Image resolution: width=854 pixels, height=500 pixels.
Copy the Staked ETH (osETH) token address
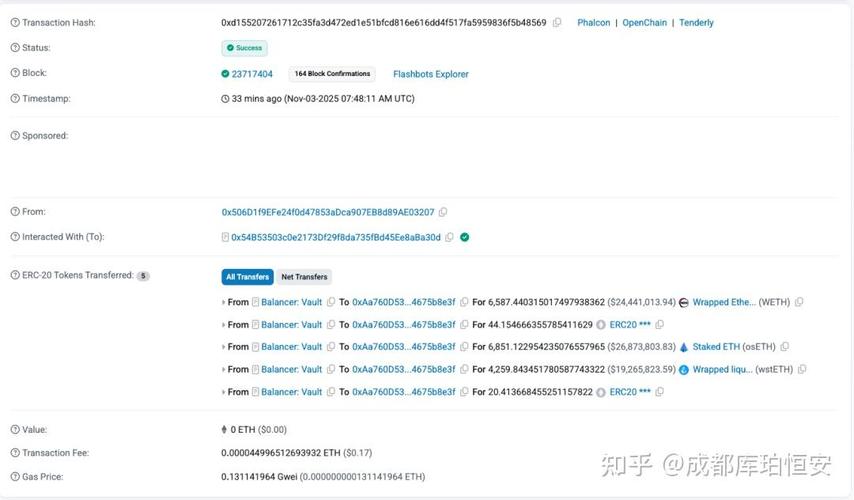pyautogui.click(x=785, y=347)
